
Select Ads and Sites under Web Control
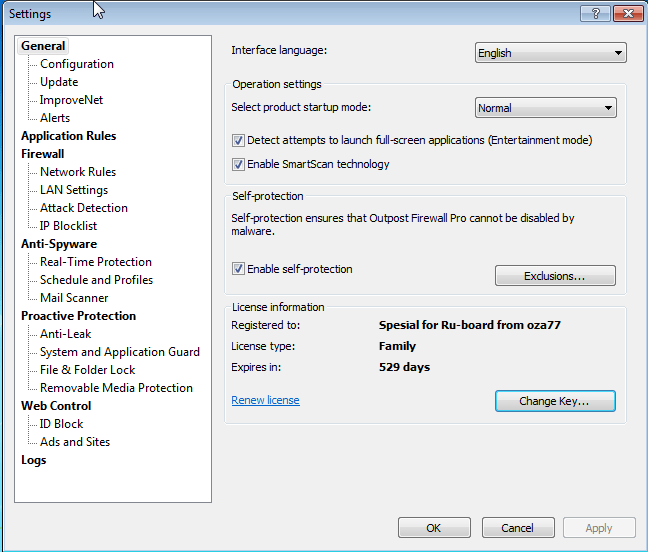pyautogui.click(x=75, y=442)
